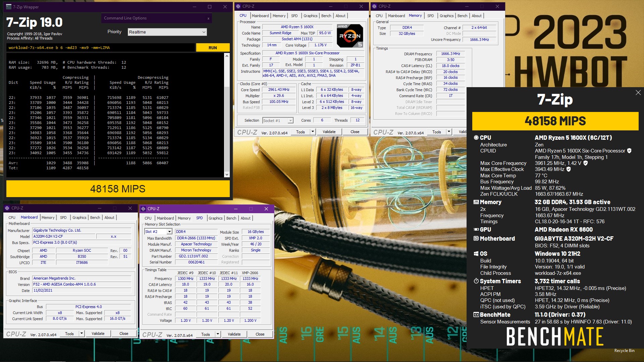
Task: Click the GPU icon in BenchMate panel
Action: 476,230
